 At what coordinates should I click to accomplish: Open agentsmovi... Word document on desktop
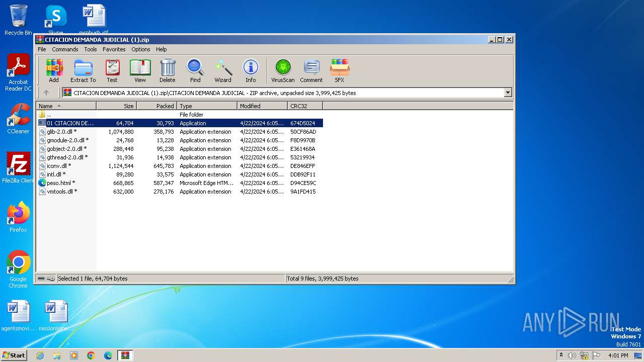(18, 316)
